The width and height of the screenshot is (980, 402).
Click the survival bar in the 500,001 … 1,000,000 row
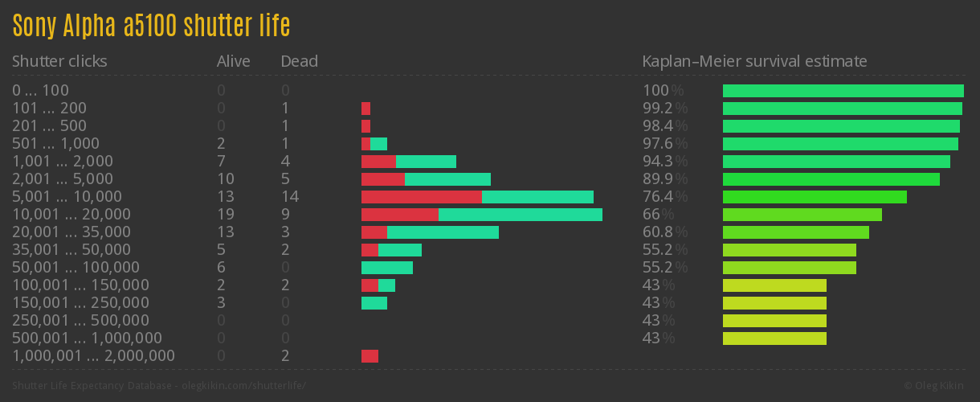click(774, 338)
